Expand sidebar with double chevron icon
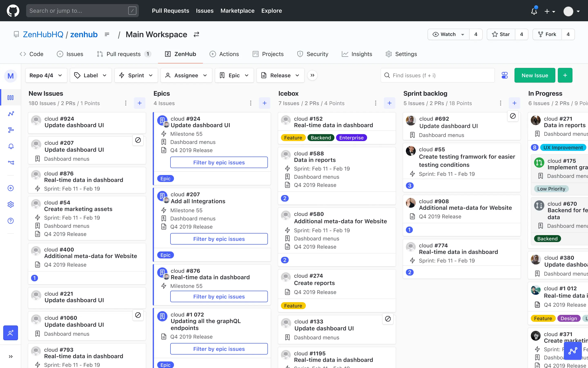This screenshot has height=368, width=588. pyautogui.click(x=11, y=357)
